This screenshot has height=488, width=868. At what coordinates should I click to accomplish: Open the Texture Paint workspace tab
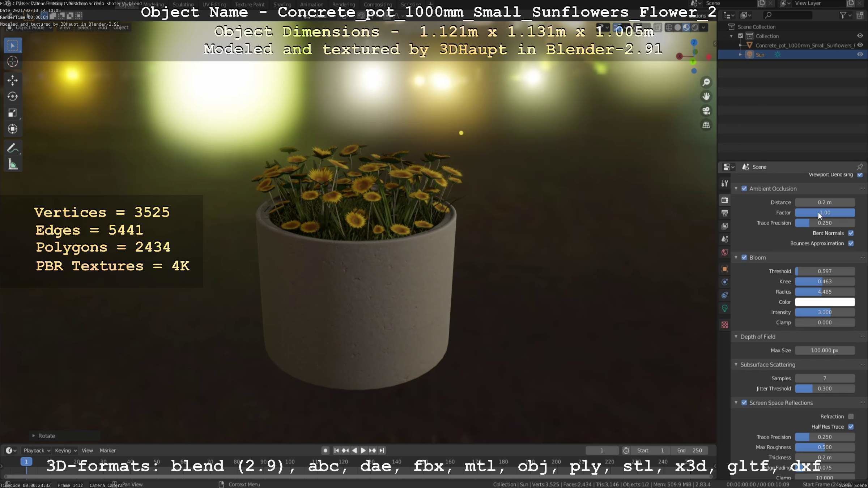[x=250, y=4]
